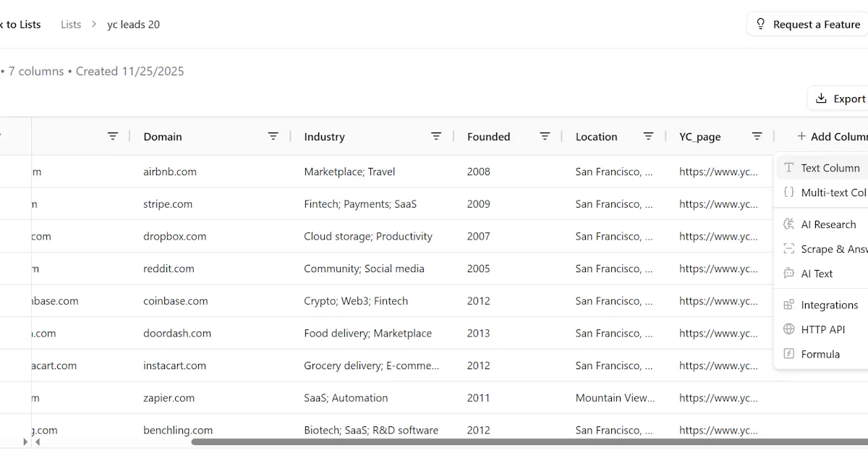Screen dimensions: 868x456
Task: Select AI Text column type
Action: coord(822,274)
